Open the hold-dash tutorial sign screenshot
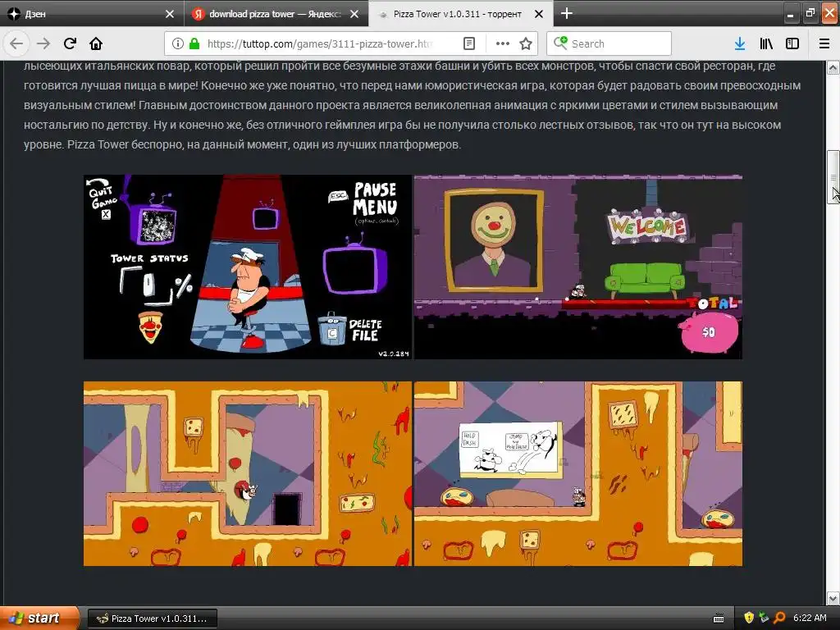840x630 pixels. (x=578, y=473)
